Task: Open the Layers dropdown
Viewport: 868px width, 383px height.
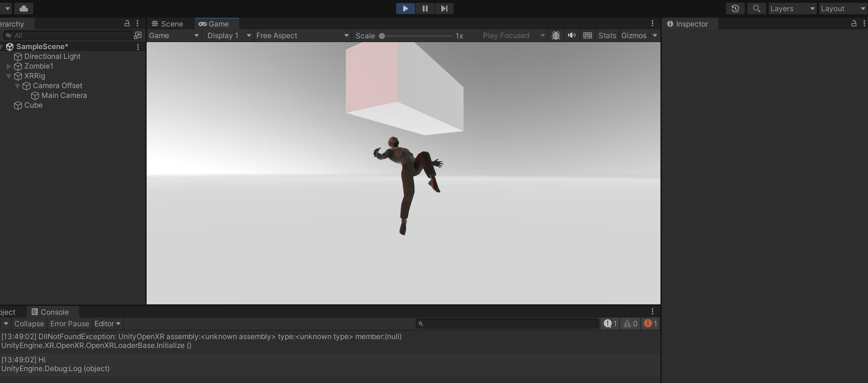Action: (x=792, y=9)
